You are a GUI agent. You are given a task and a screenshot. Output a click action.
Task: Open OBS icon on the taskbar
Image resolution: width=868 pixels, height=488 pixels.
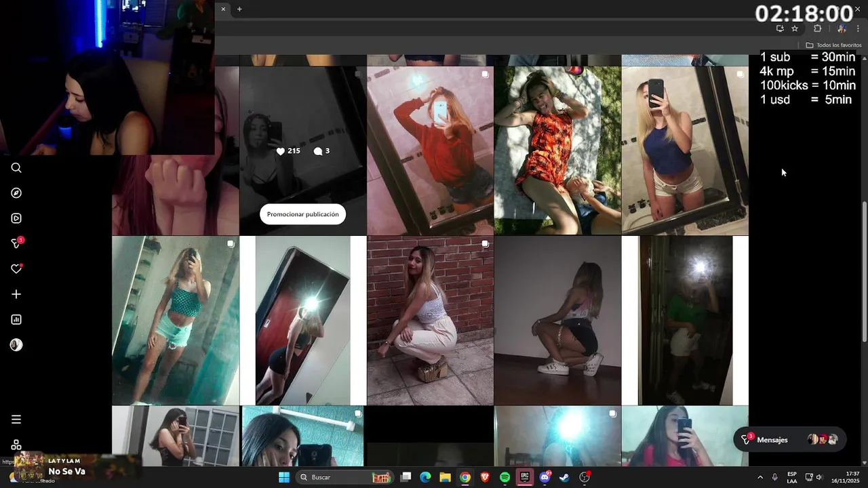[585, 477]
